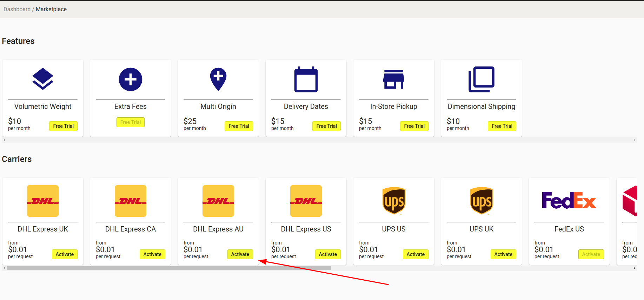
Task: Click the Volumetric Weight layers icon
Action: 43,79
